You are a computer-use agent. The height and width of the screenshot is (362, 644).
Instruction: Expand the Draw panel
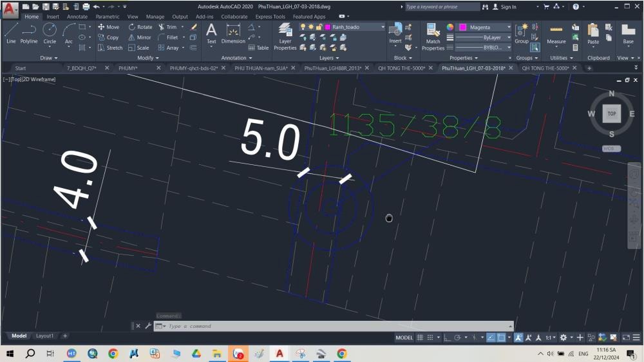click(49, 58)
